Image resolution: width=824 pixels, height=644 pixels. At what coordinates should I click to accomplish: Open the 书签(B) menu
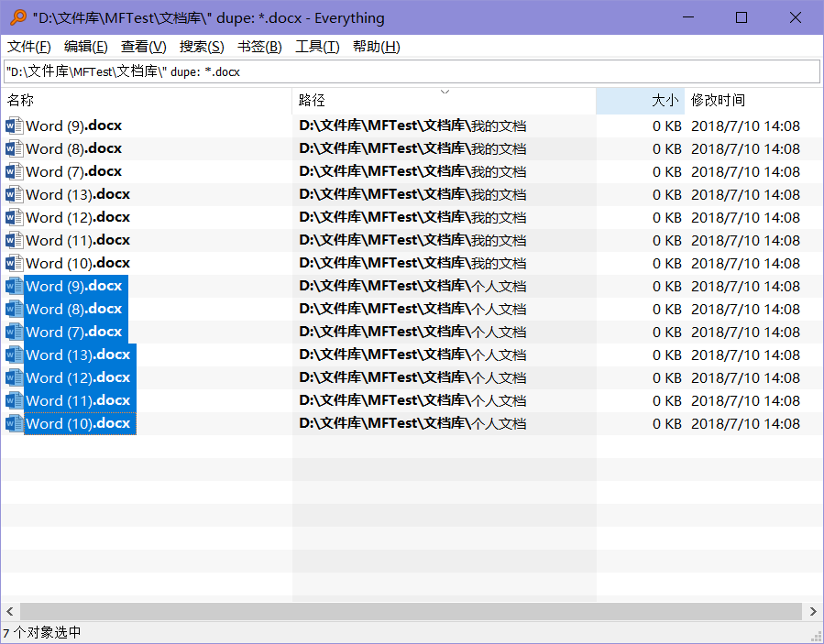click(259, 47)
